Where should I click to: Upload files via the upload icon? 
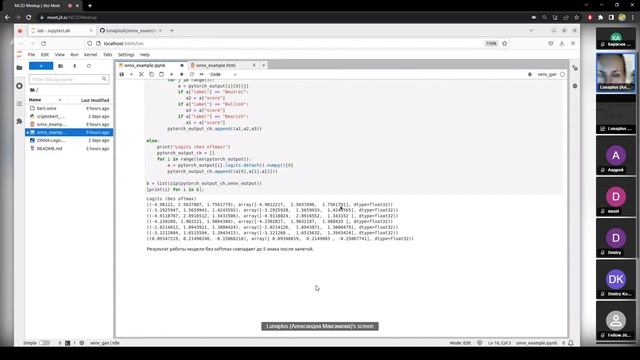(x=74, y=66)
